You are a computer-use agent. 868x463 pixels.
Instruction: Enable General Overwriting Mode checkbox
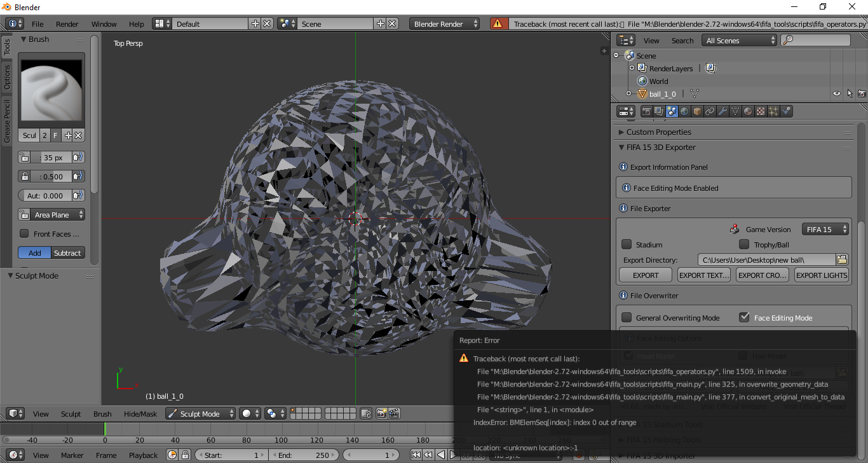click(627, 317)
